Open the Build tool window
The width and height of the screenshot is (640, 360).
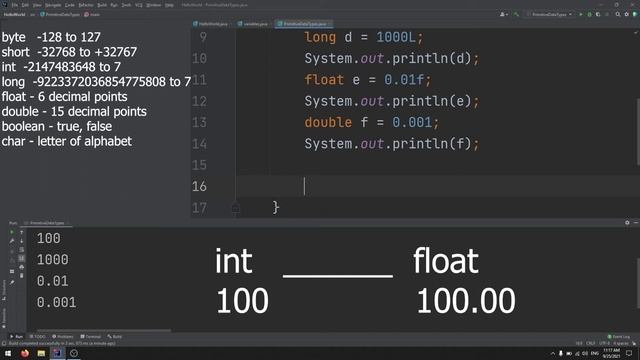point(115,337)
